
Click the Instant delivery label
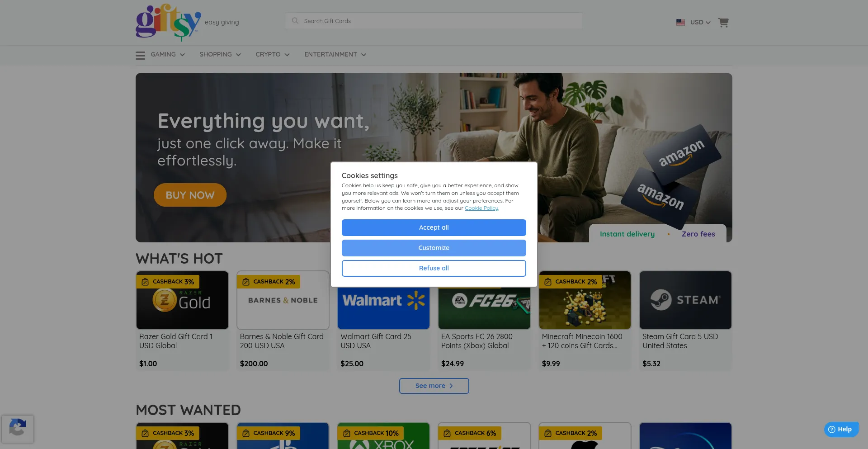pos(627,234)
